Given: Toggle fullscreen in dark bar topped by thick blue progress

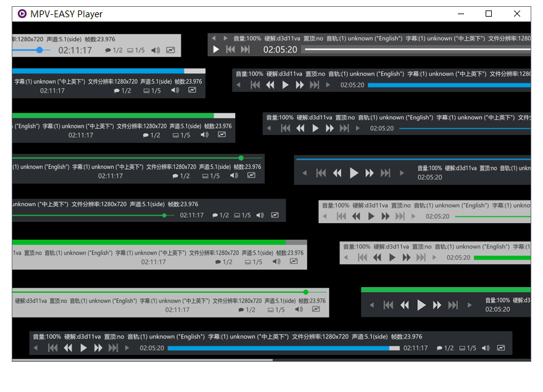Looking at the screenshot, I should coord(192,90).
